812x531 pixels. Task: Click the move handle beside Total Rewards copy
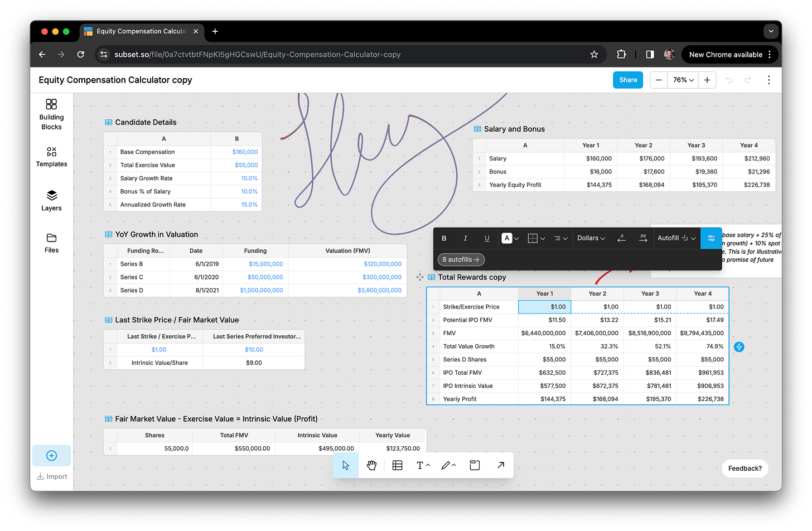coord(420,277)
